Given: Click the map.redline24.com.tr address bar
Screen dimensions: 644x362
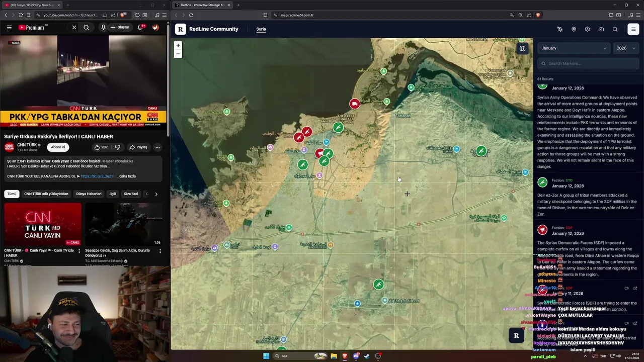Looking at the screenshot, I should coord(297,15).
